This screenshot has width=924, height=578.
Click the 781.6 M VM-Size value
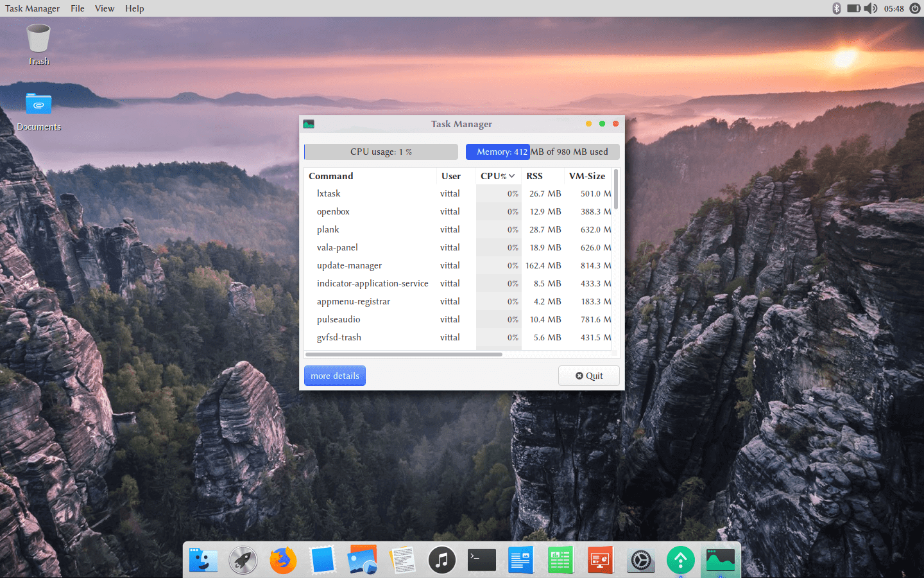pos(596,319)
